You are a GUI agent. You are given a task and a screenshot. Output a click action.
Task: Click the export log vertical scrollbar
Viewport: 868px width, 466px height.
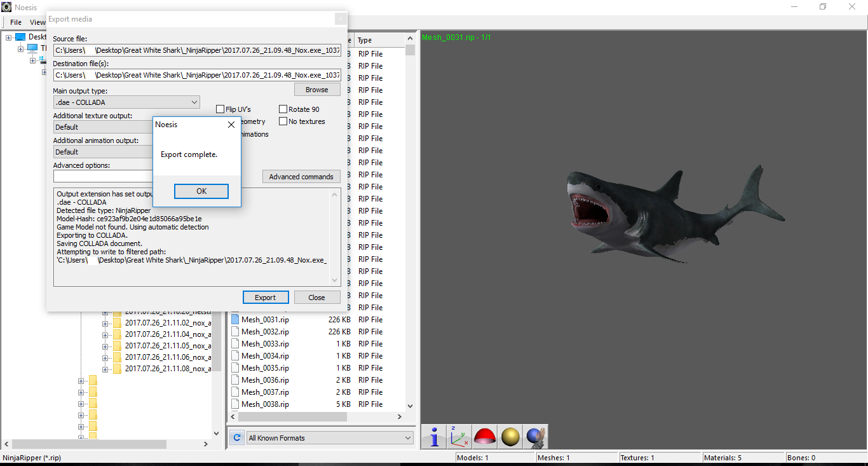[x=335, y=237]
